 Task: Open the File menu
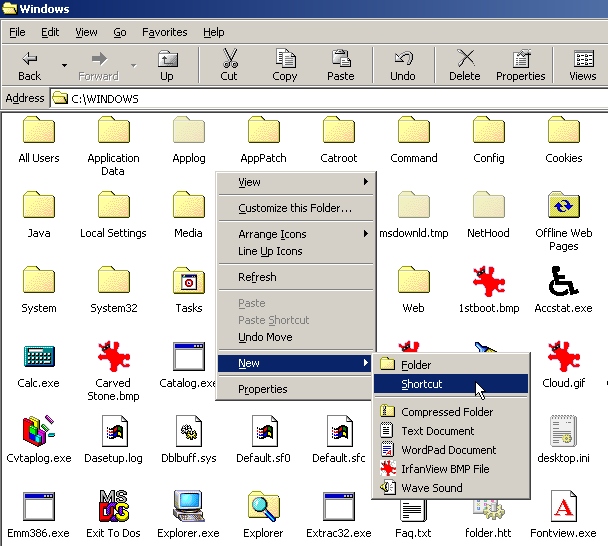click(x=17, y=32)
